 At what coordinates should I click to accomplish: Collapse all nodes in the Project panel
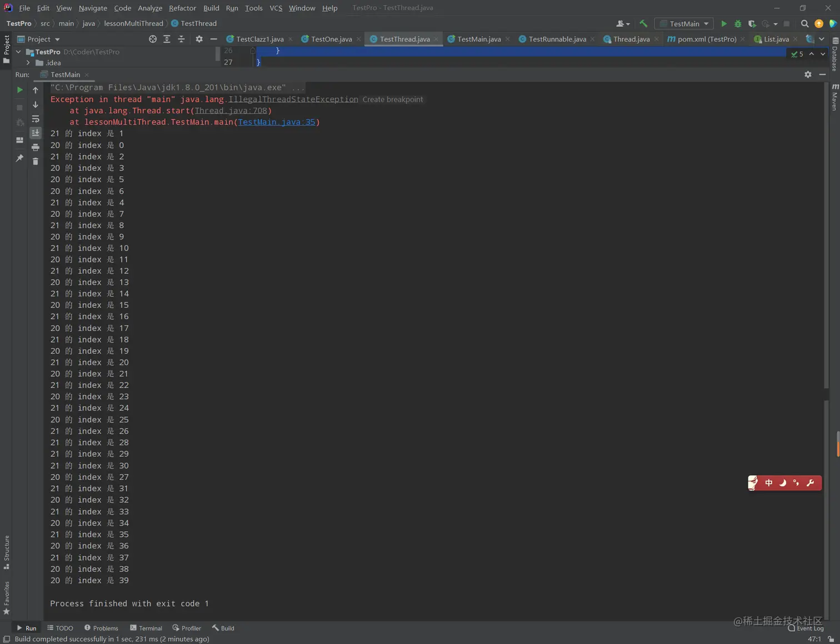(181, 39)
